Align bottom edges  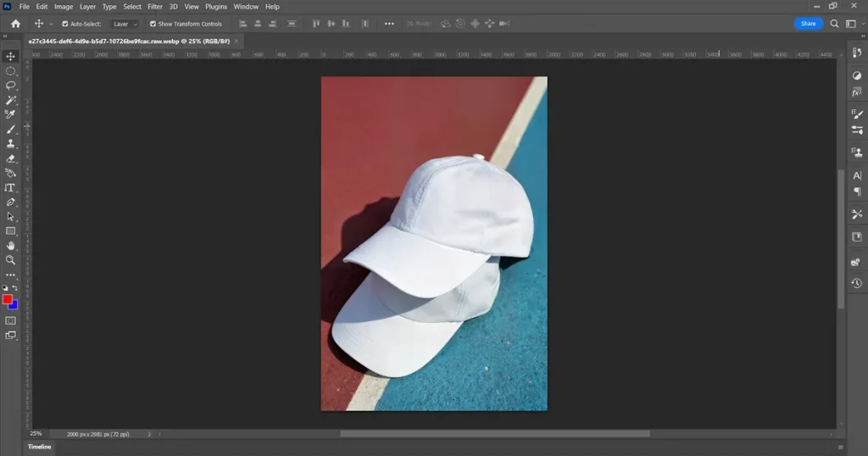click(x=346, y=24)
